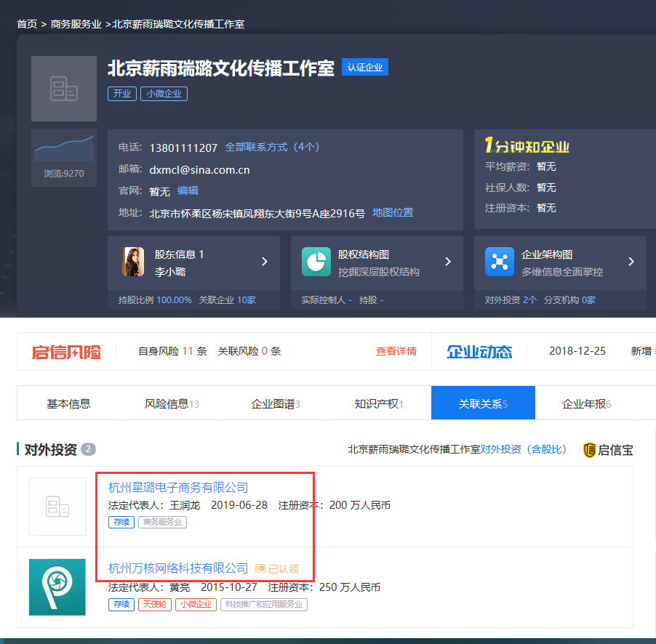Open 全部联系方式（4个） link

[272, 148]
